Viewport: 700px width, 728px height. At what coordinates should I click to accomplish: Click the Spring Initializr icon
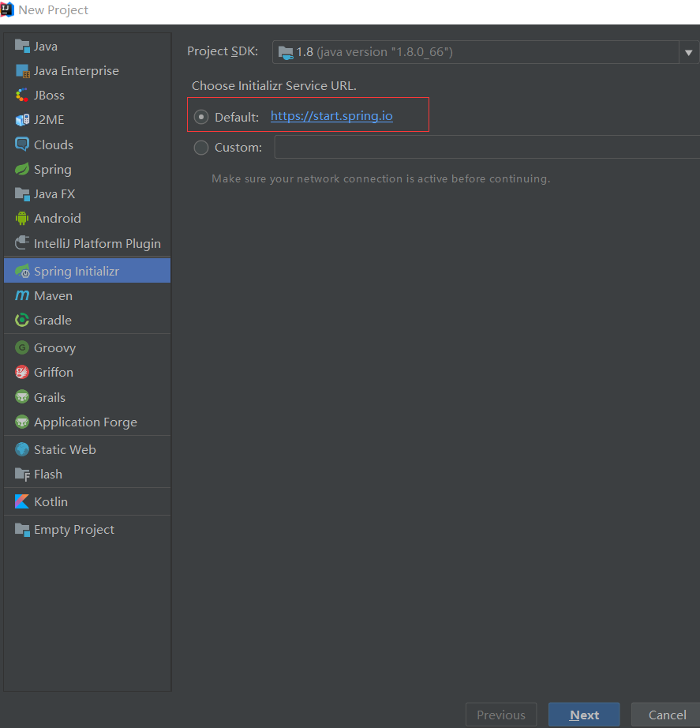coord(22,271)
